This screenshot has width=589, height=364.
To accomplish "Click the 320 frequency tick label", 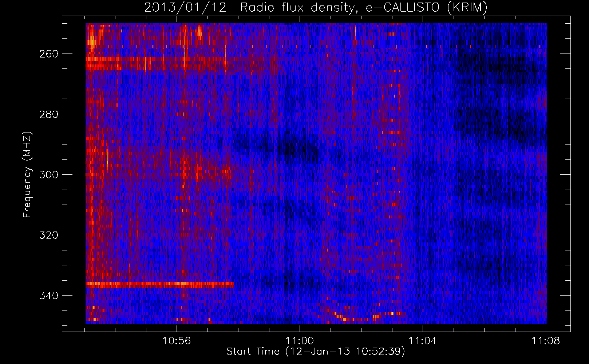I will tap(48, 235).
